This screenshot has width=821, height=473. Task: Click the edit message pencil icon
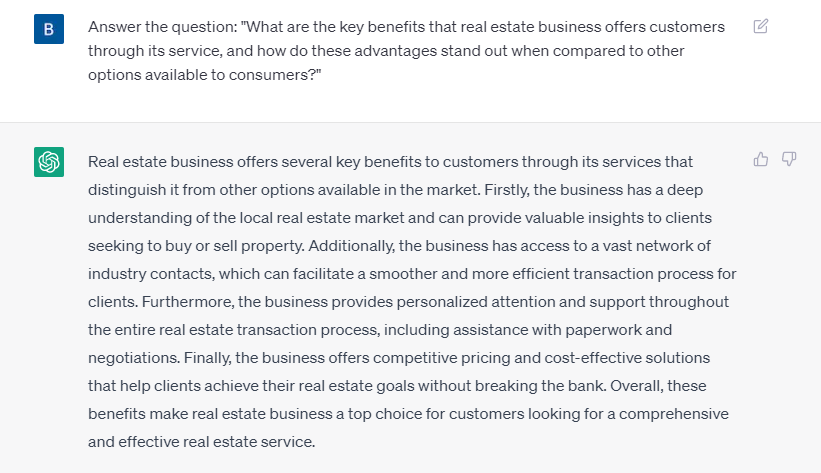tap(761, 26)
